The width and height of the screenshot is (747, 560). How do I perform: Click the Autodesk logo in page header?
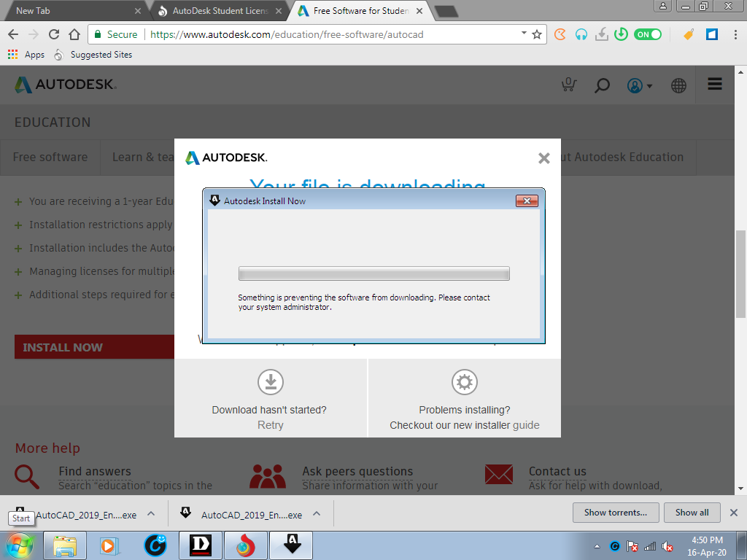pyautogui.click(x=64, y=84)
